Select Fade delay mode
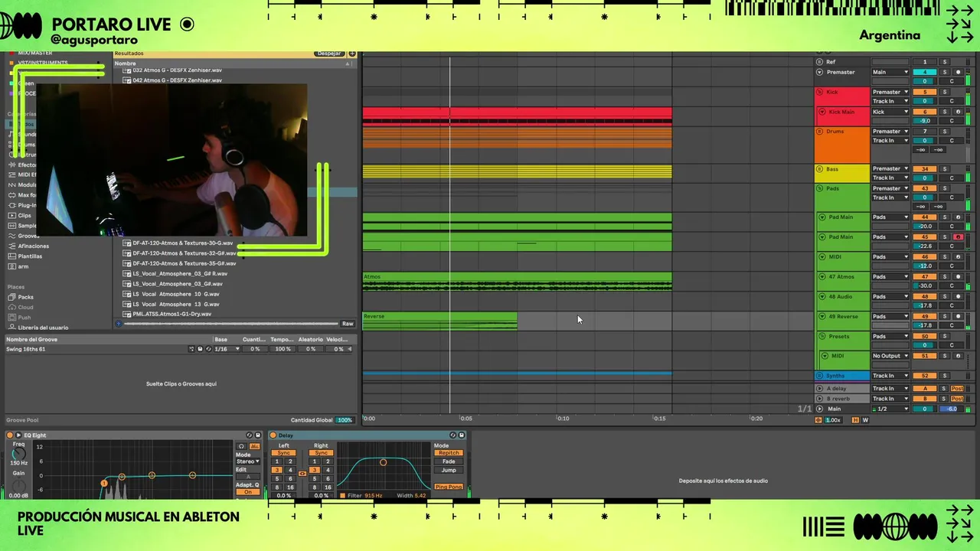The width and height of the screenshot is (980, 551). click(x=449, y=461)
